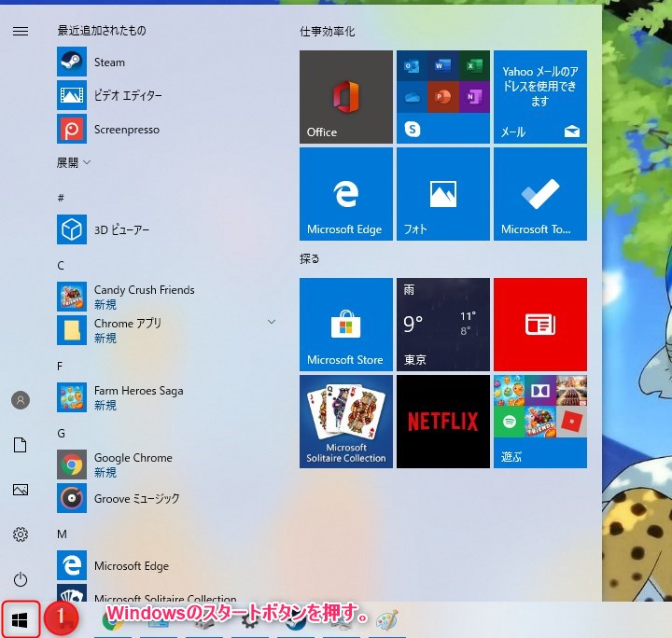Screen dimensions: 672x638
Task: Launch the Microsoft Edge tile
Action: [346, 194]
